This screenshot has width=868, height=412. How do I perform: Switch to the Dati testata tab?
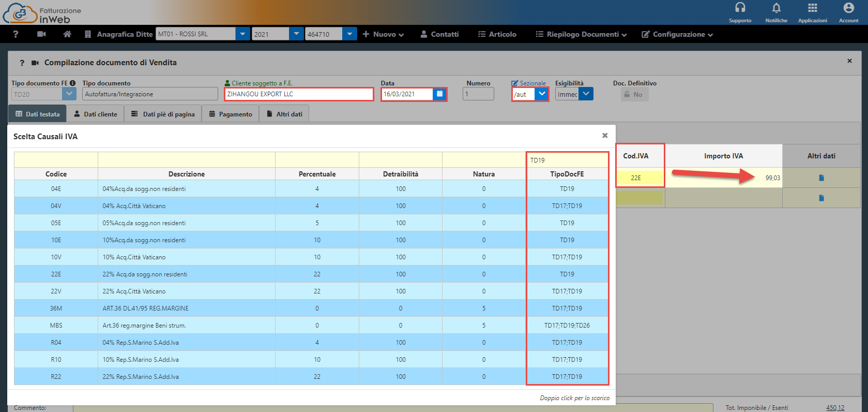pyautogui.click(x=37, y=114)
